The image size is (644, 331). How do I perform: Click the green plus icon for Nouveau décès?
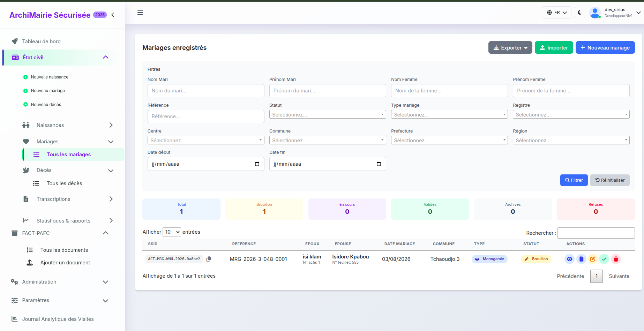coord(25,105)
